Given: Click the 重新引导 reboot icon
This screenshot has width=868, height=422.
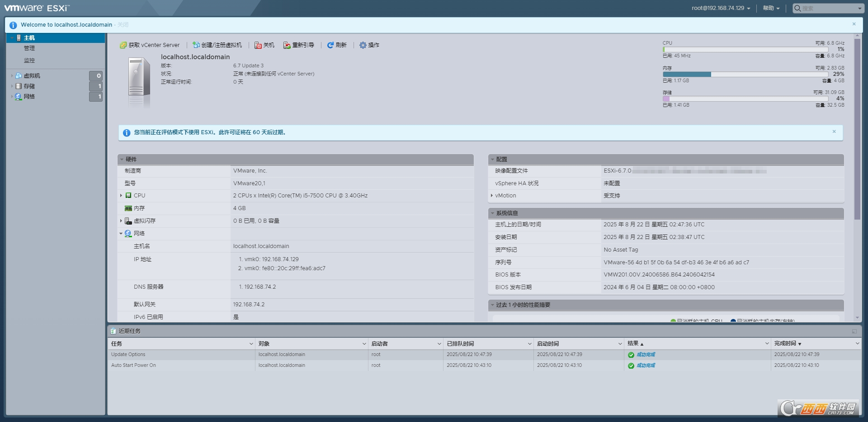Looking at the screenshot, I should pyautogui.click(x=287, y=45).
